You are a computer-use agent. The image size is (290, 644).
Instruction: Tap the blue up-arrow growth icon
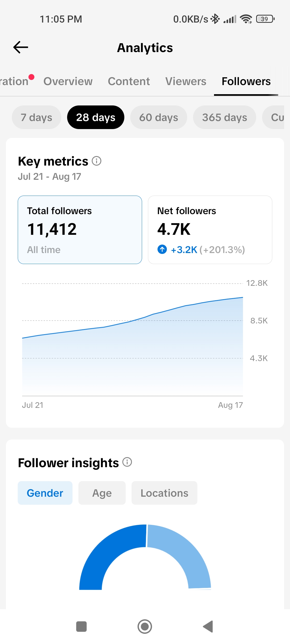(162, 249)
